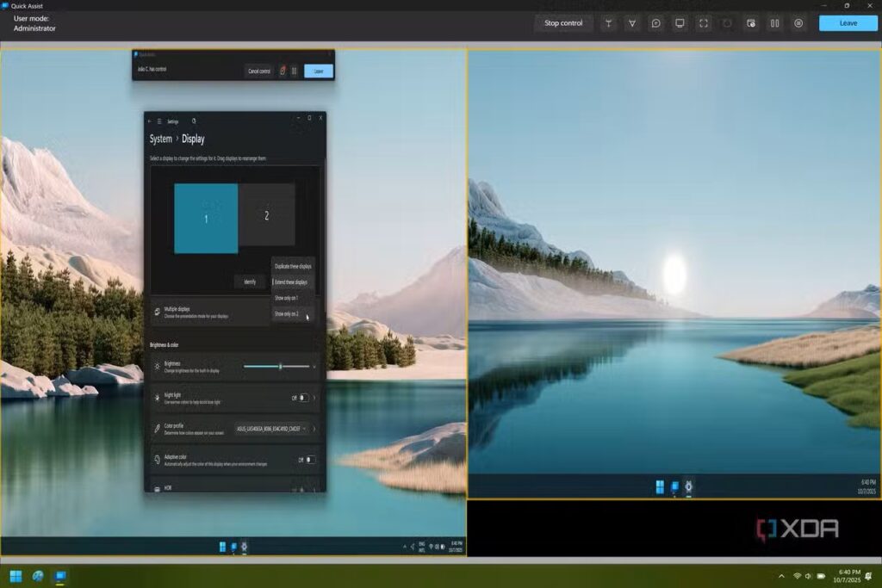This screenshot has width=882, height=588.
Task: Expand the Brightness settings chevron
Action: point(314,367)
